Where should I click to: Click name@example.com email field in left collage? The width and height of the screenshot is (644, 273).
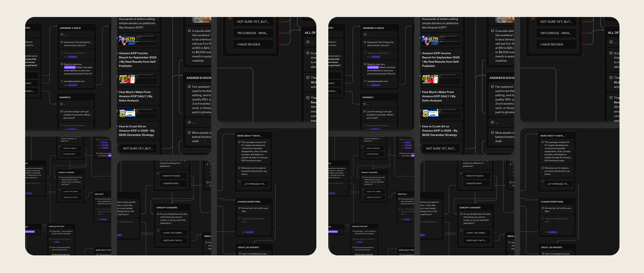77,83
